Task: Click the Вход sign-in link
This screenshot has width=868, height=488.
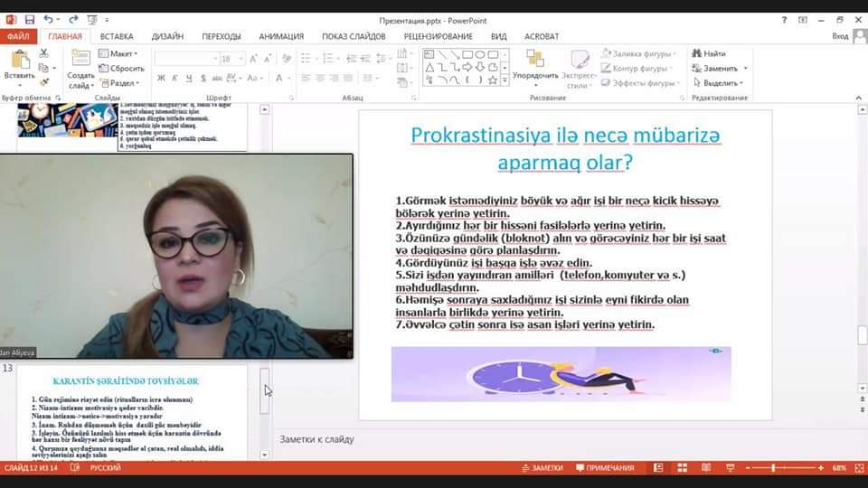Action: click(840, 36)
